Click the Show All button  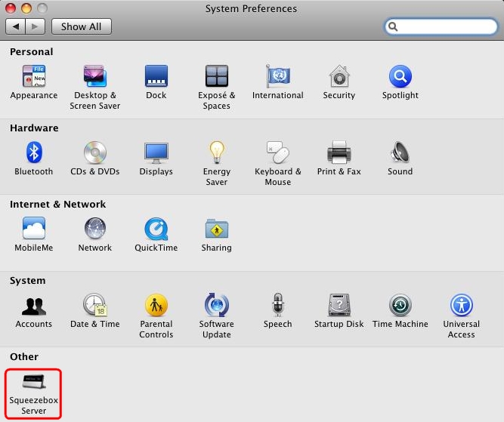point(81,26)
